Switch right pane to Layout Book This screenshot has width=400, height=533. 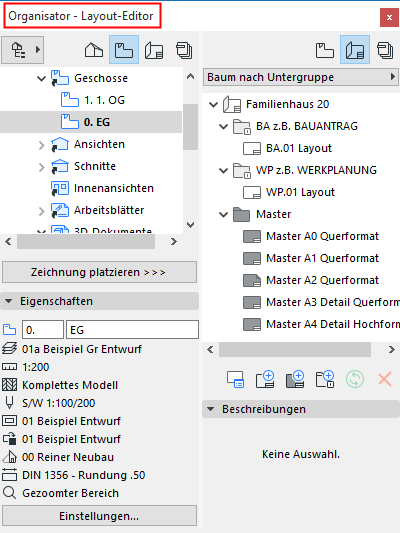click(x=355, y=50)
